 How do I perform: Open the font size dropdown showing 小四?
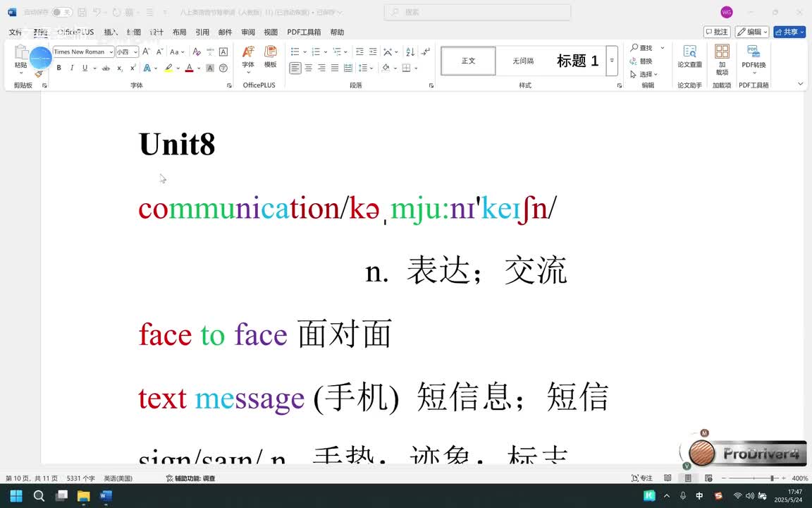point(135,52)
